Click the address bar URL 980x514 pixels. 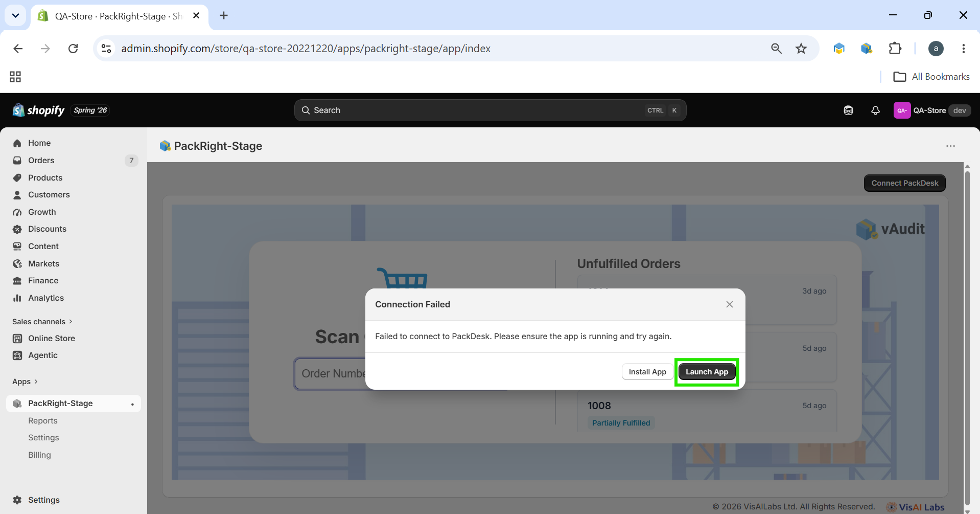(306, 49)
